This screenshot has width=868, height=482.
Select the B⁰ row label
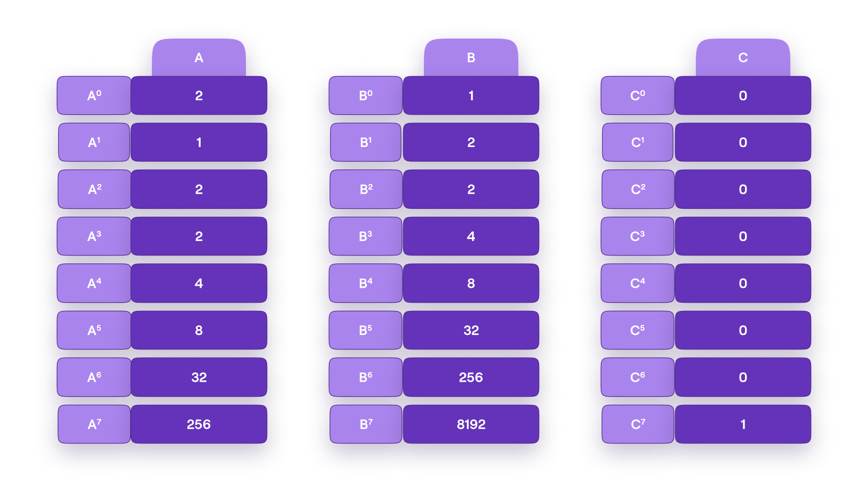[x=366, y=95]
